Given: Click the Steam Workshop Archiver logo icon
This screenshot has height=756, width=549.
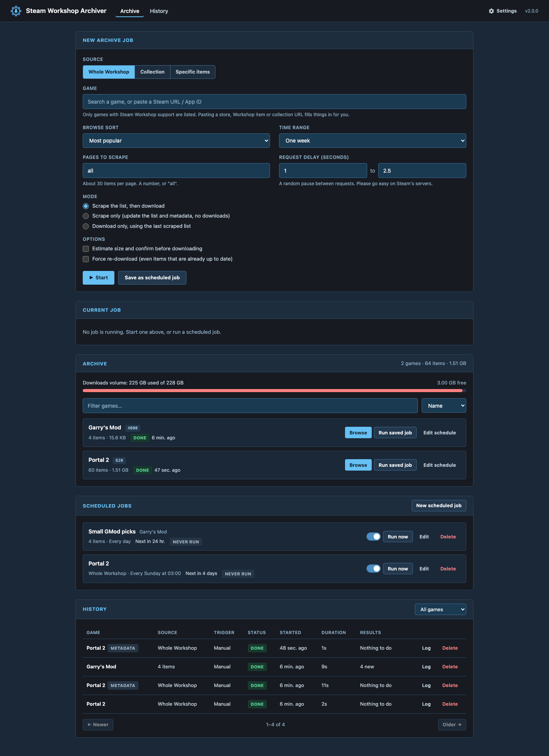Looking at the screenshot, I should tap(16, 11).
